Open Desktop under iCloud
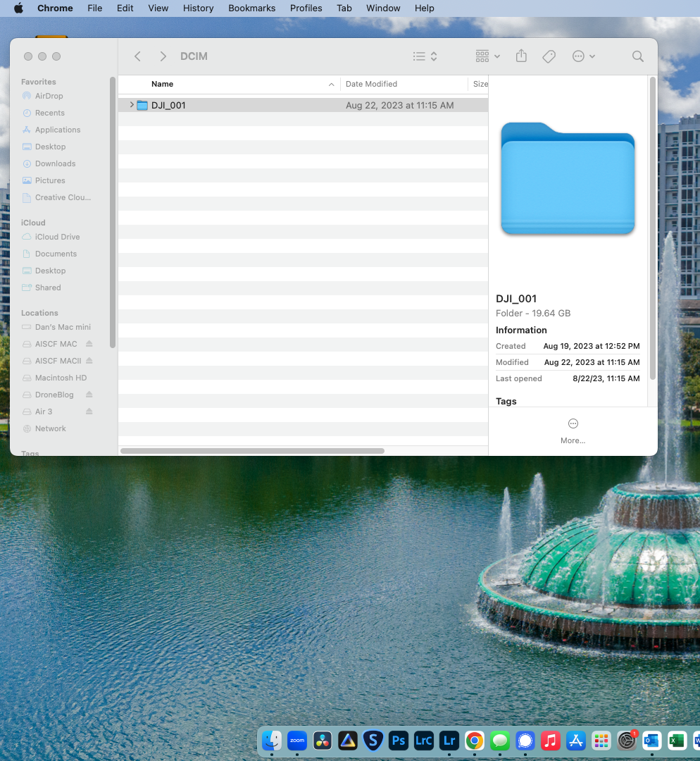Viewport: 700px width, 761px height. click(50, 271)
